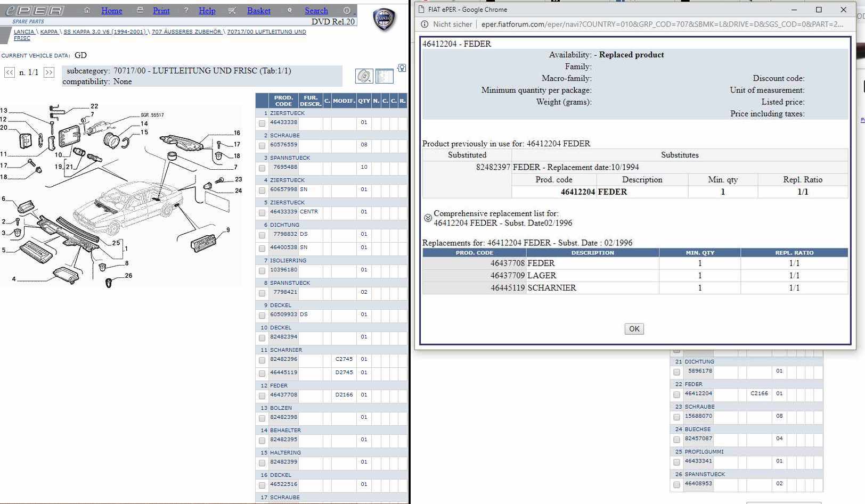Click part code 82482398 under BOLZEN
Screen dimensions: 865x504
[283, 417]
